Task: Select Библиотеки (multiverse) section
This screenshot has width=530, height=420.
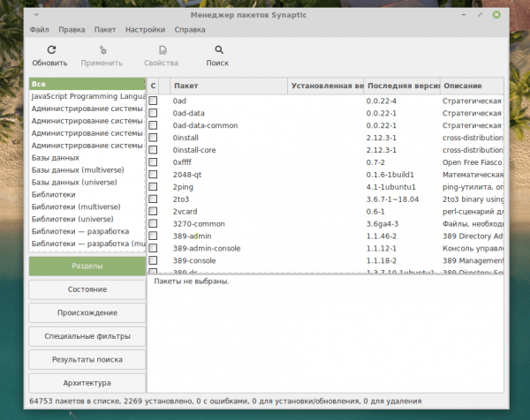Action: pos(87,206)
